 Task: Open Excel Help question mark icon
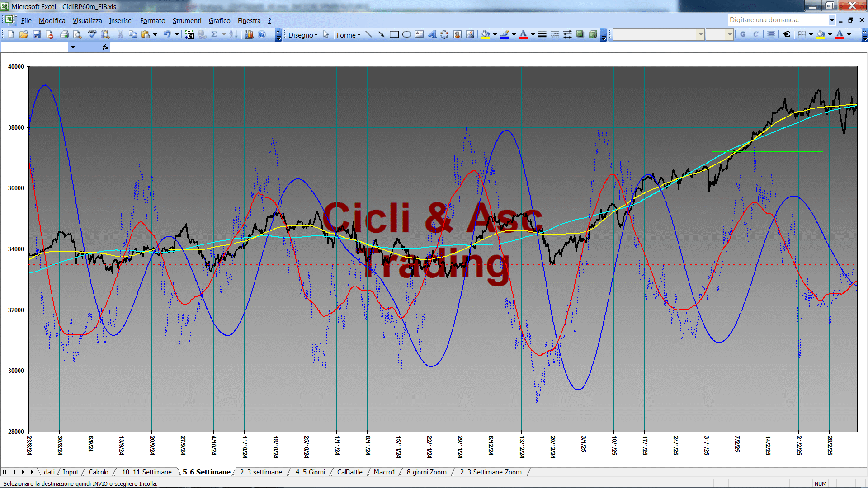click(x=262, y=34)
